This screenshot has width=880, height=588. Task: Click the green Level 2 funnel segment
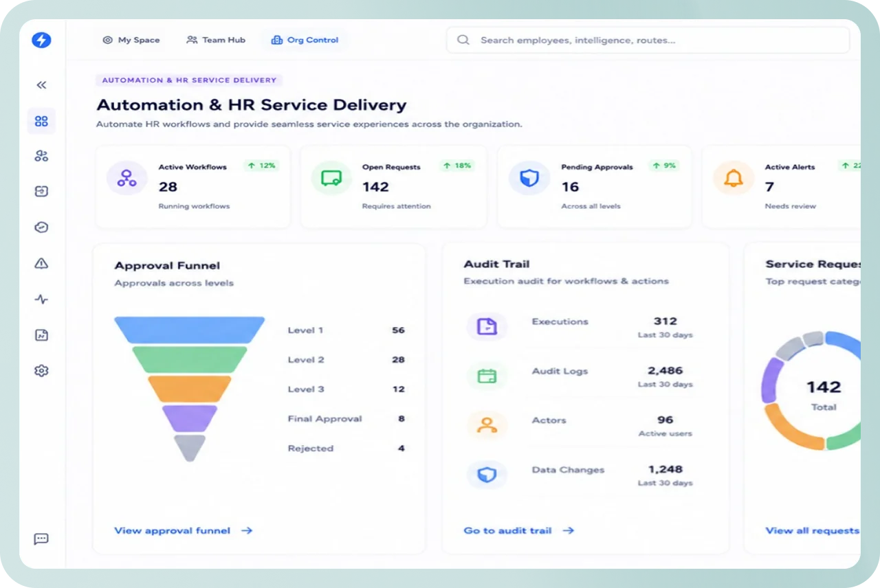[189, 359]
